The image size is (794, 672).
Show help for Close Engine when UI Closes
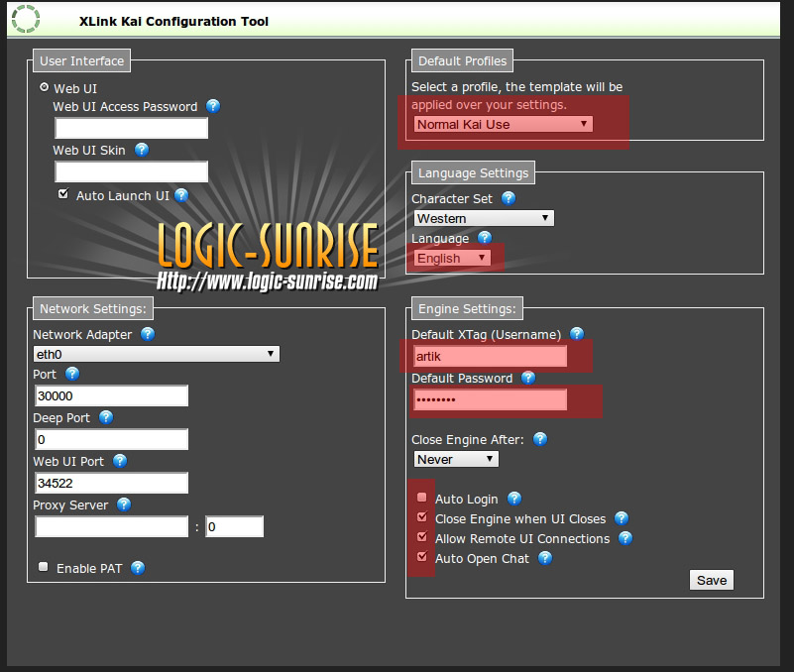[622, 518]
